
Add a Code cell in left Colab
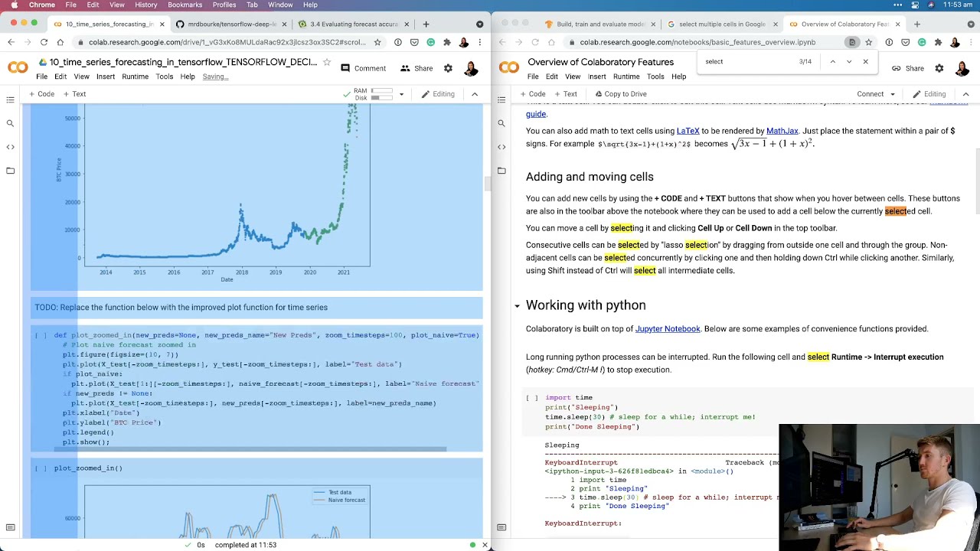pos(41,94)
